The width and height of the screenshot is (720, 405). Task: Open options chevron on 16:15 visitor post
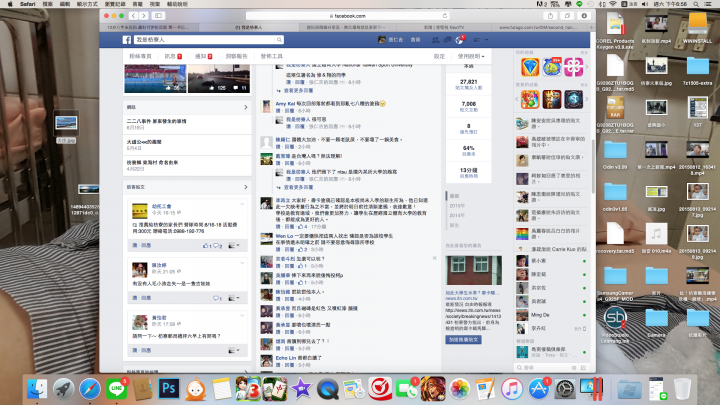tap(242, 204)
